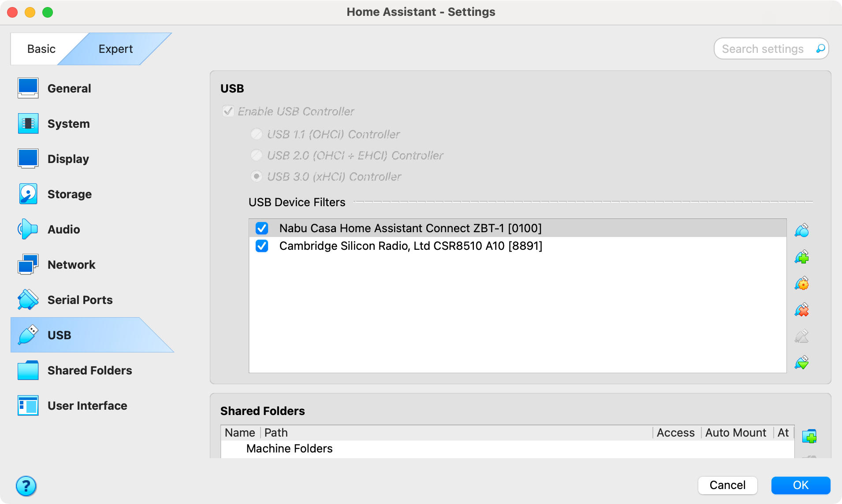This screenshot has width=842, height=504.
Task: Switch to the Basic settings tab
Action: (41, 49)
